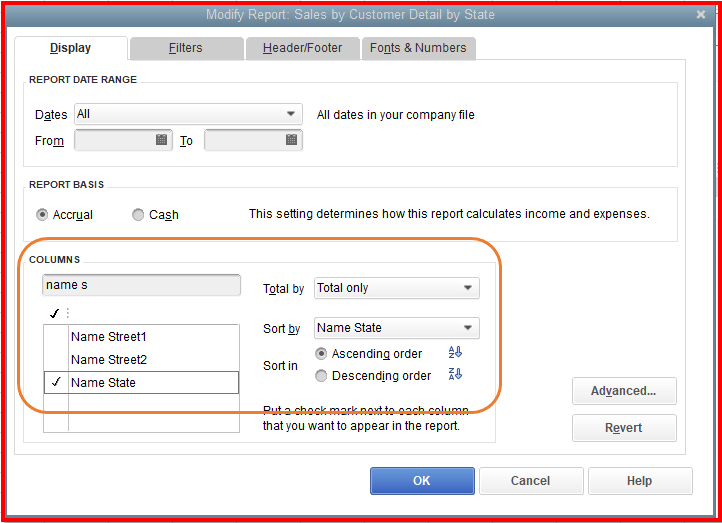Select the Accrual report basis

(x=42, y=214)
